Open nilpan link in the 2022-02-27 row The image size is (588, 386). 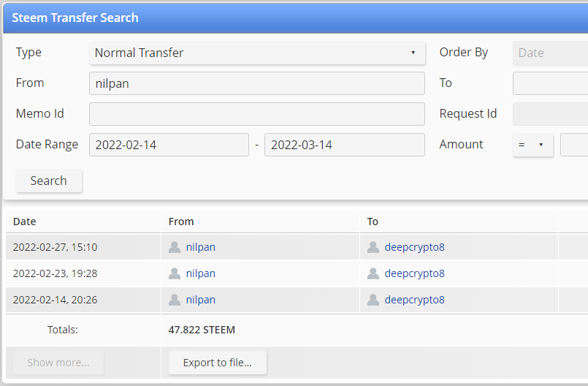pyautogui.click(x=201, y=247)
